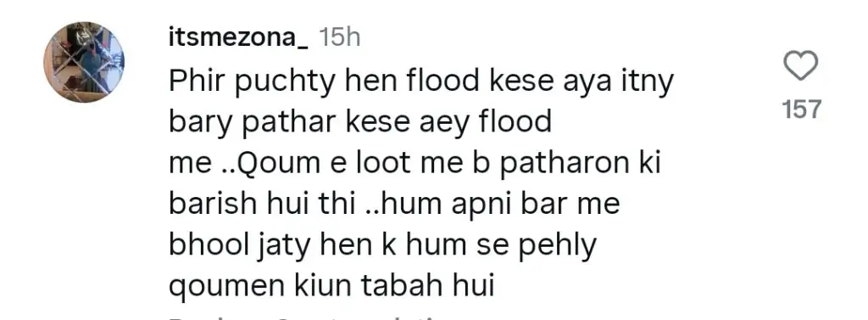Viewport: 868px width, 320px height.
Task: Click the word "Phir" in the comment
Action: [x=198, y=81]
